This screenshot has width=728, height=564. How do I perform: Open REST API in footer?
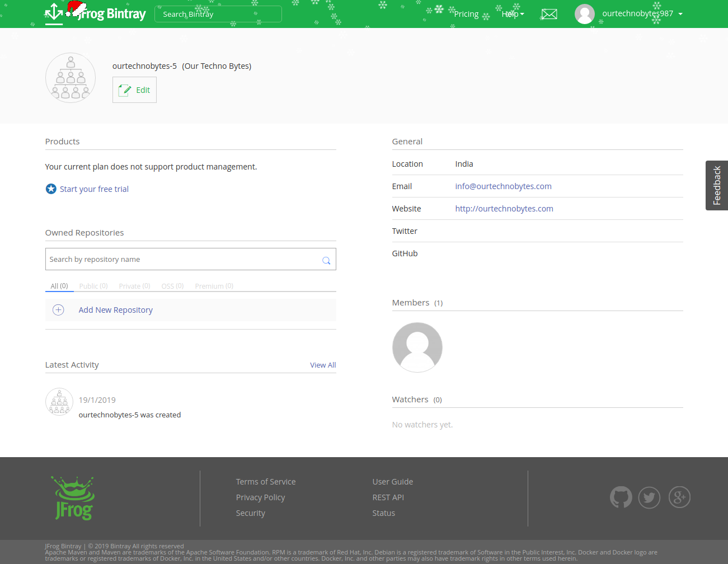388,497
